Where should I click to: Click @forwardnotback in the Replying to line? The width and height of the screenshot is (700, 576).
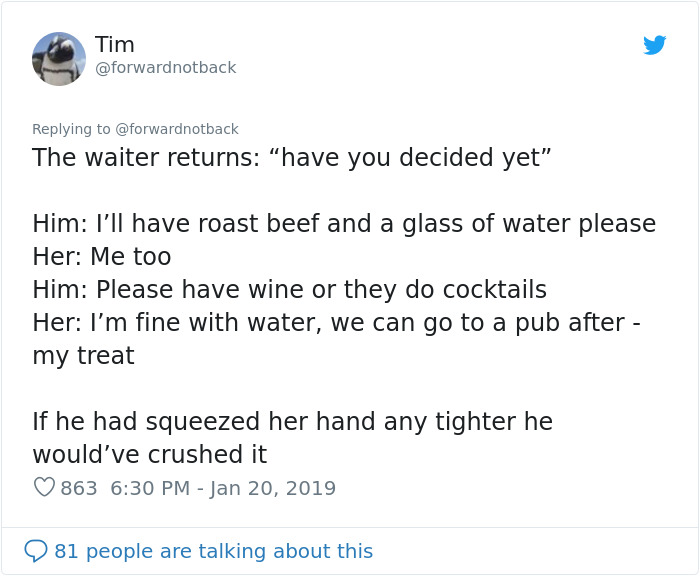point(177,129)
